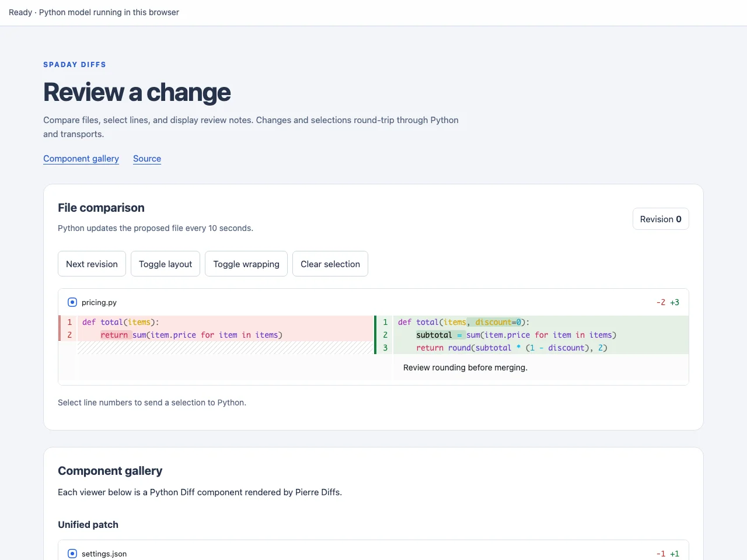Click the +3 additions count for pricing.py
The width and height of the screenshot is (747, 560).
(x=675, y=302)
